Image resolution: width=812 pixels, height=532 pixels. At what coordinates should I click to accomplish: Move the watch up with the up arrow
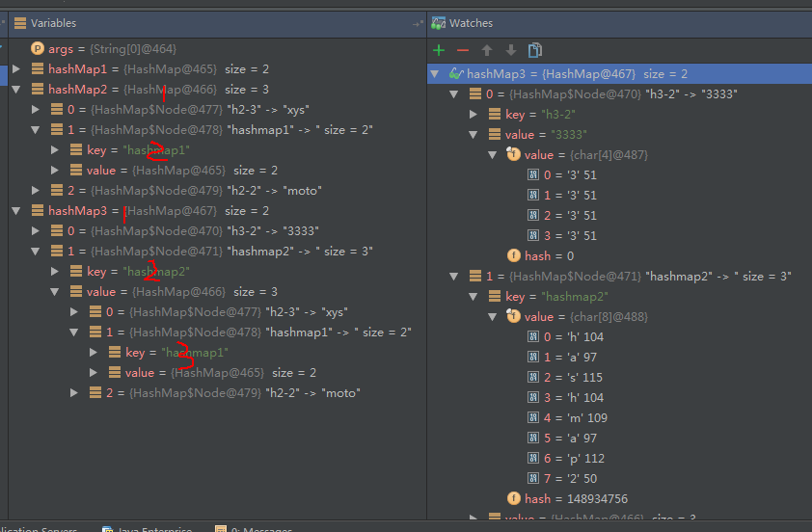point(487,50)
